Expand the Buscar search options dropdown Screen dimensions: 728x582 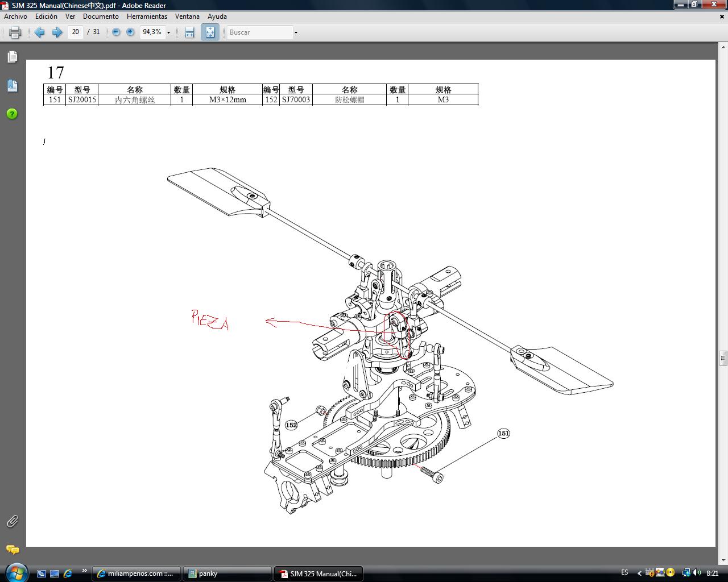point(296,32)
